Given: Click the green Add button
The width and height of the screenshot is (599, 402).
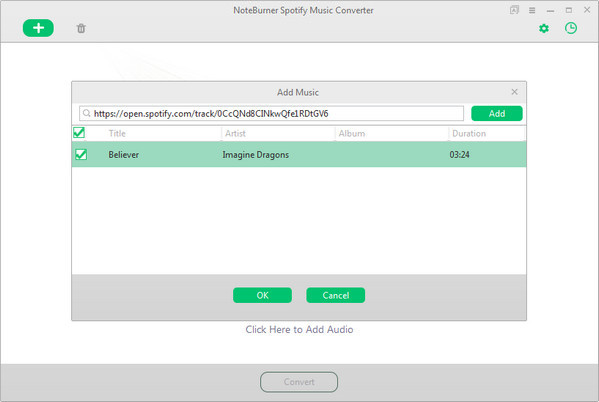Looking at the screenshot, I should pos(497,113).
